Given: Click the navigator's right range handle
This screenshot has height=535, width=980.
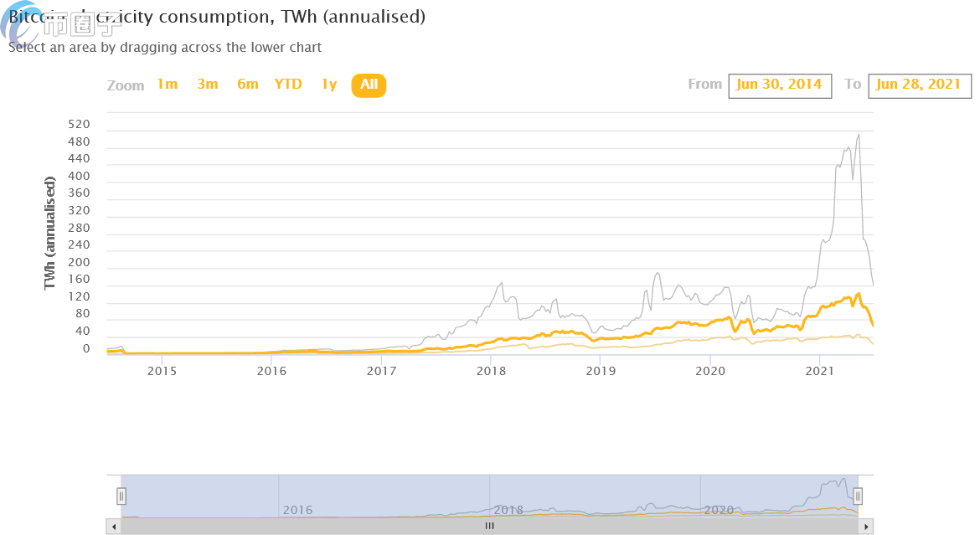Looking at the screenshot, I should click(858, 496).
